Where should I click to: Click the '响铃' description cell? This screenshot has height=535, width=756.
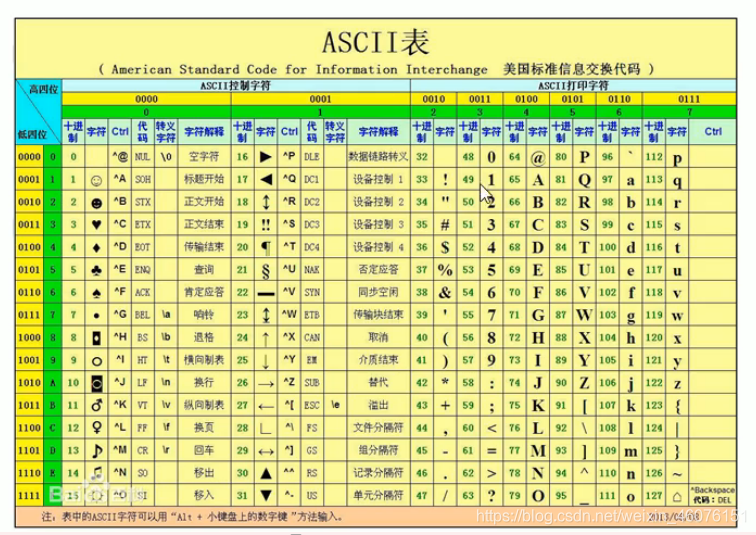pos(204,315)
